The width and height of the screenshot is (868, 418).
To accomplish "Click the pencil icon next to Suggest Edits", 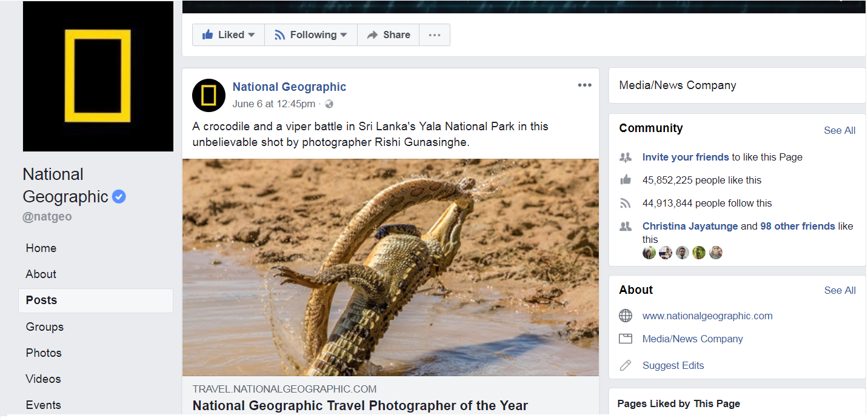I will pos(626,365).
